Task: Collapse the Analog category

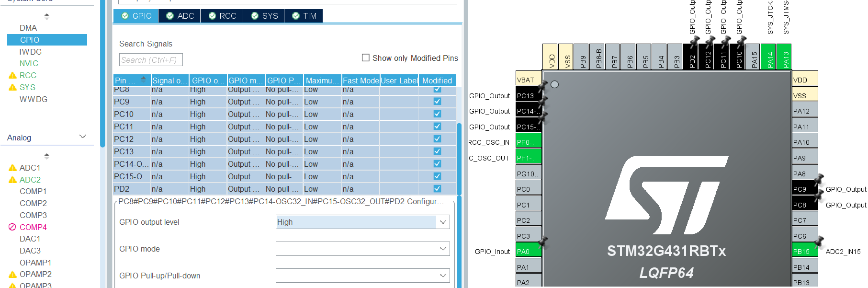Action: tap(82, 137)
